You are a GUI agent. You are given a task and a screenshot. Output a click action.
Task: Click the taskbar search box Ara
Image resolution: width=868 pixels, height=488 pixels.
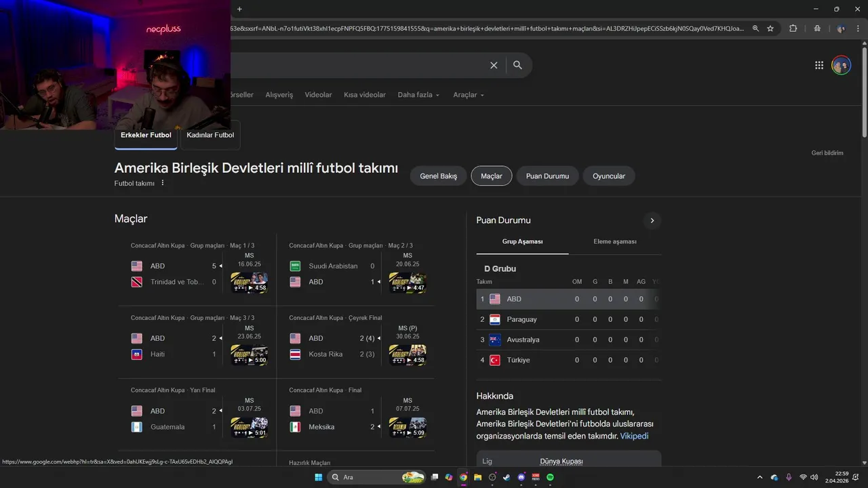(x=376, y=477)
